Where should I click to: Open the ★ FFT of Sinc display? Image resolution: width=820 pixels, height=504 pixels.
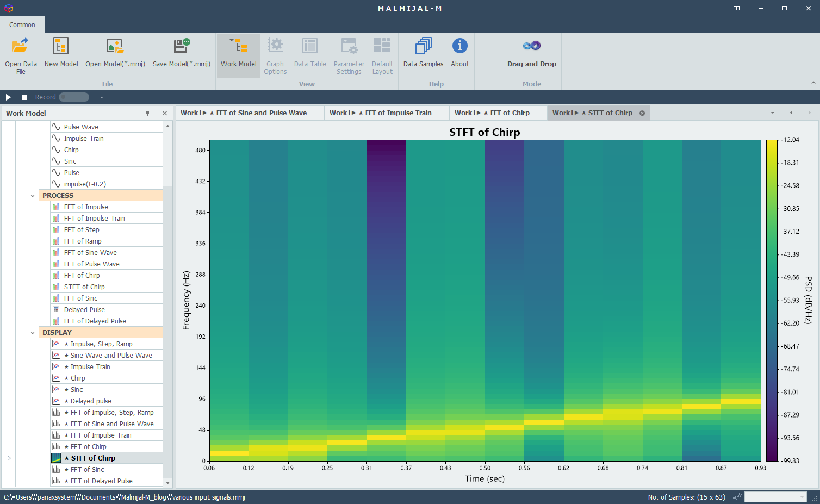tap(107, 470)
